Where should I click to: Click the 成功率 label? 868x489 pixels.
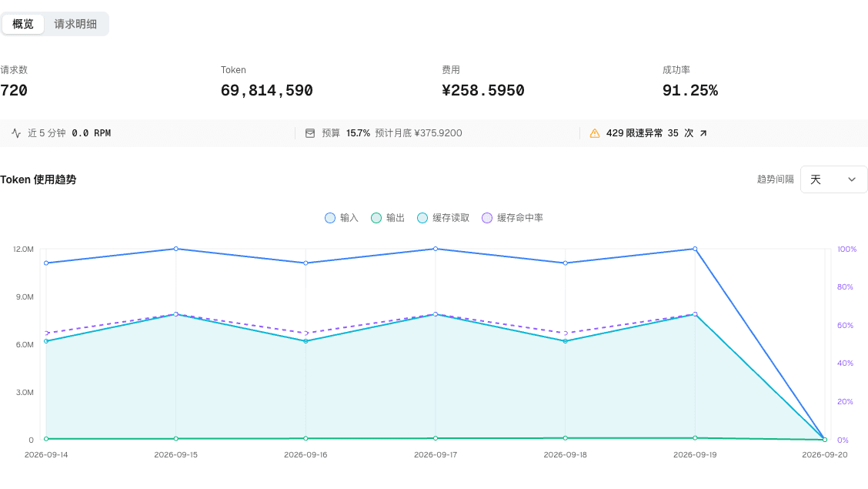click(x=676, y=70)
